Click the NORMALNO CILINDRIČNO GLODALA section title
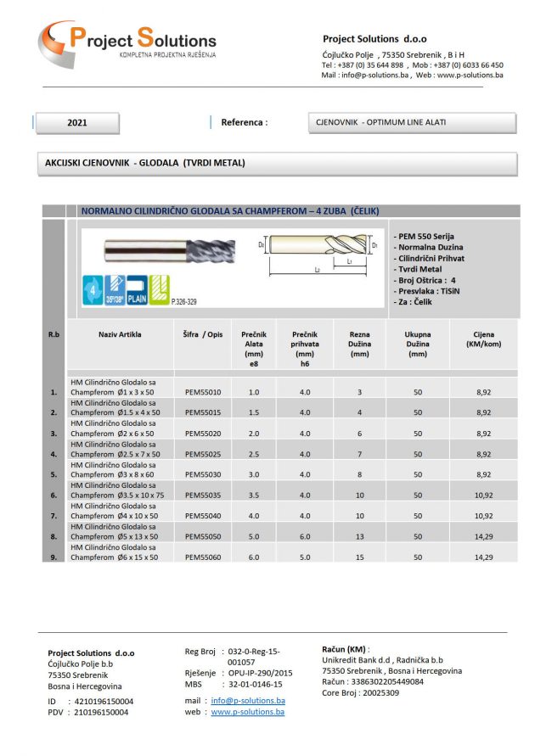The width and height of the screenshot is (535, 756). pyautogui.click(x=229, y=211)
